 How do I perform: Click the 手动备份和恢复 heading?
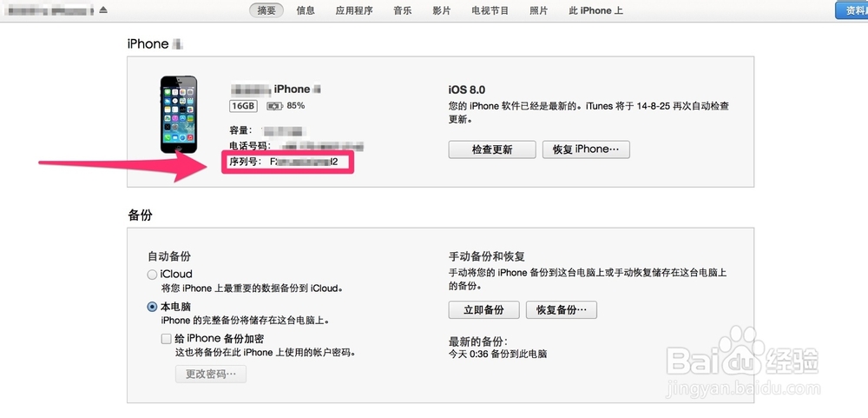(487, 256)
